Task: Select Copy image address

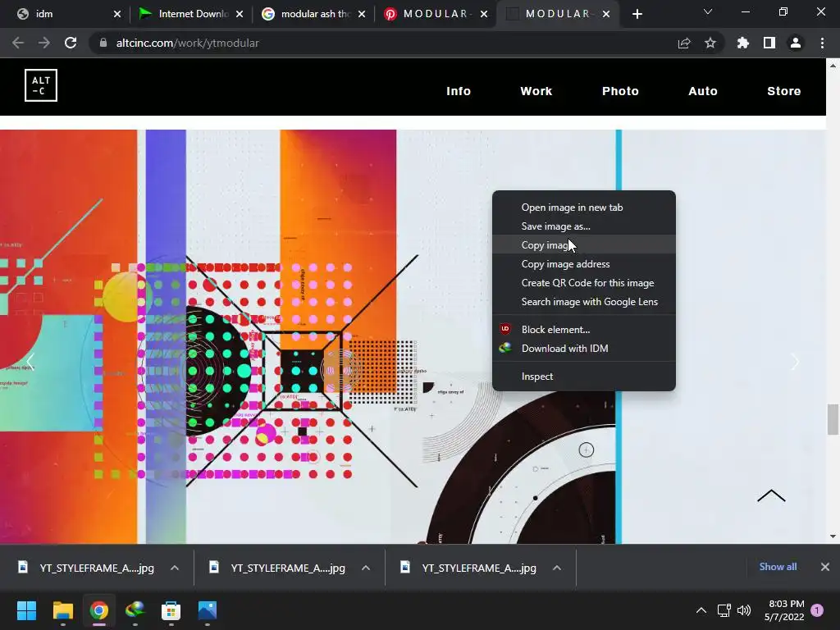Action: (584, 263)
